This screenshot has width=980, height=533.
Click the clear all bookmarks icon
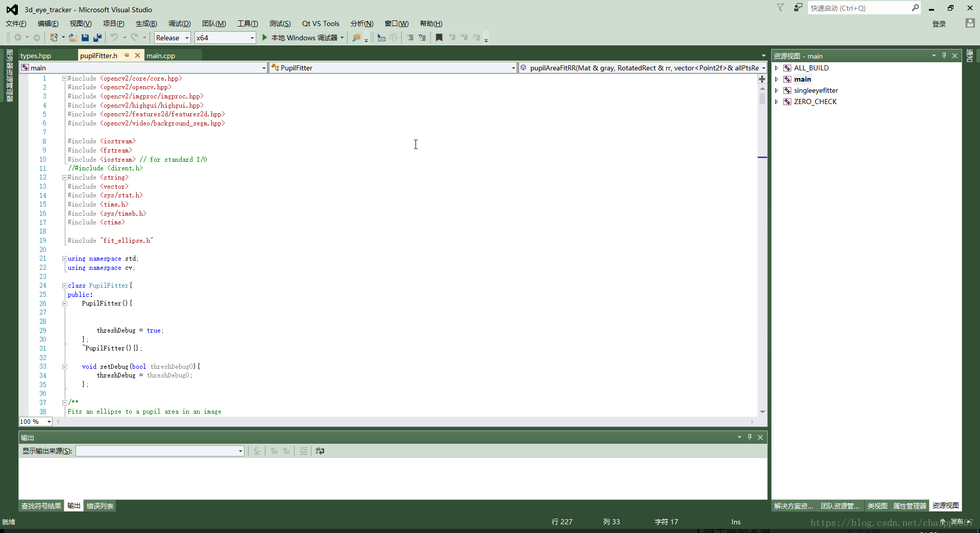click(x=476, y=38)
